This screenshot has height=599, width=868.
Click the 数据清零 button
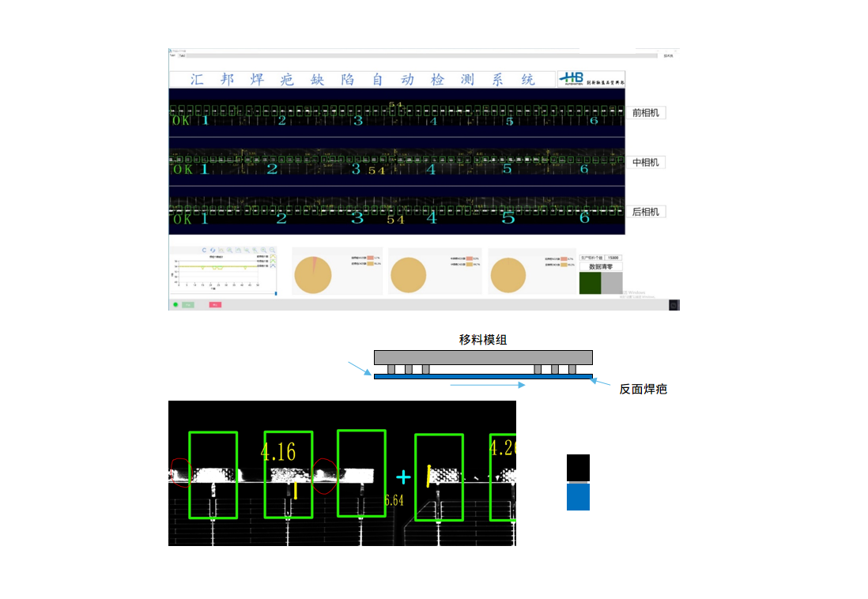point(601,266)
